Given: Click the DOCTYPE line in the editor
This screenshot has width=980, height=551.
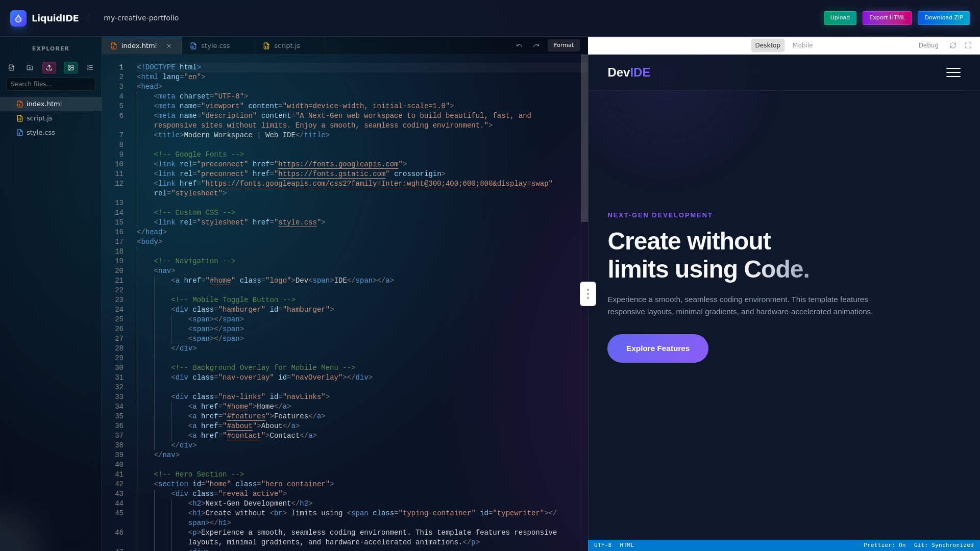Looking at the screenshot, I should 169,67.
